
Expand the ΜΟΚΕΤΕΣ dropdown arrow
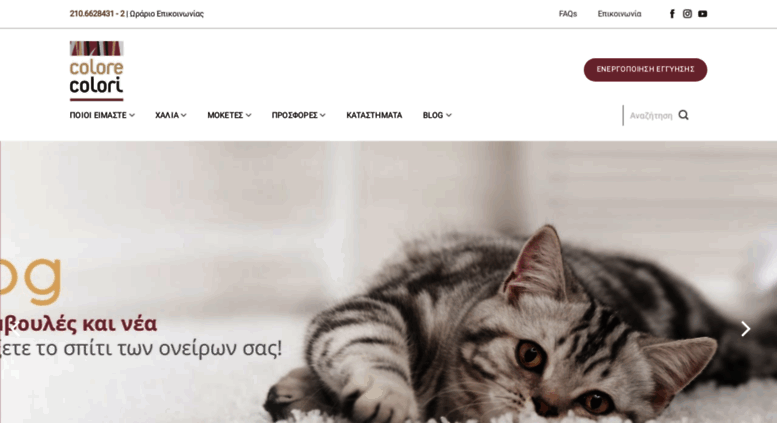pyautogui.click(x=248, y=115)
